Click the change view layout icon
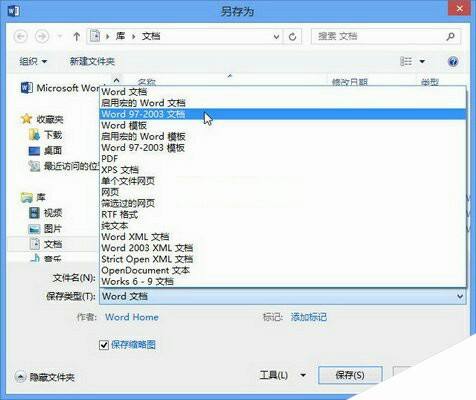Screen dimensions: 476x400 click(x=406, y=61)
